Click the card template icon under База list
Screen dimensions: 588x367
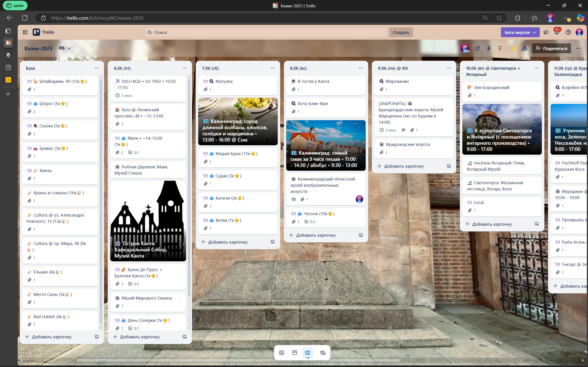click(96, 337)
